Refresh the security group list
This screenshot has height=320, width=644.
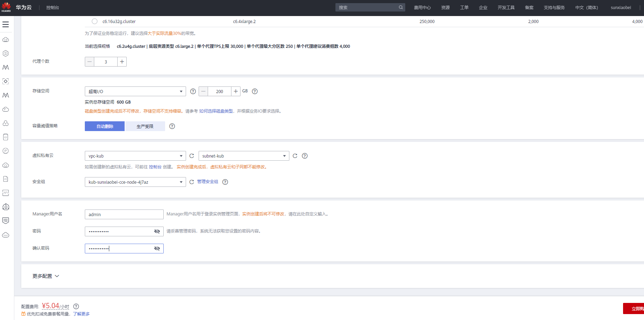[192, 182]
